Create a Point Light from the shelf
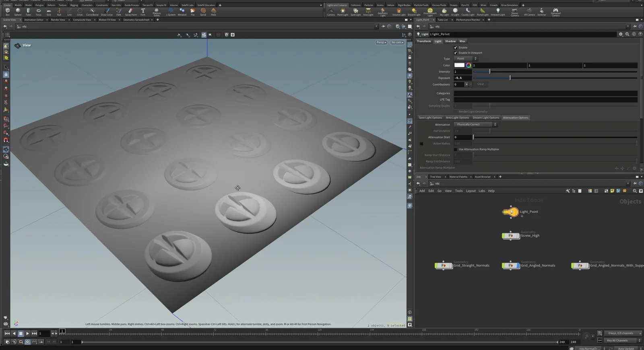Screen dimensions: 644x350 [x=343, y=12]
